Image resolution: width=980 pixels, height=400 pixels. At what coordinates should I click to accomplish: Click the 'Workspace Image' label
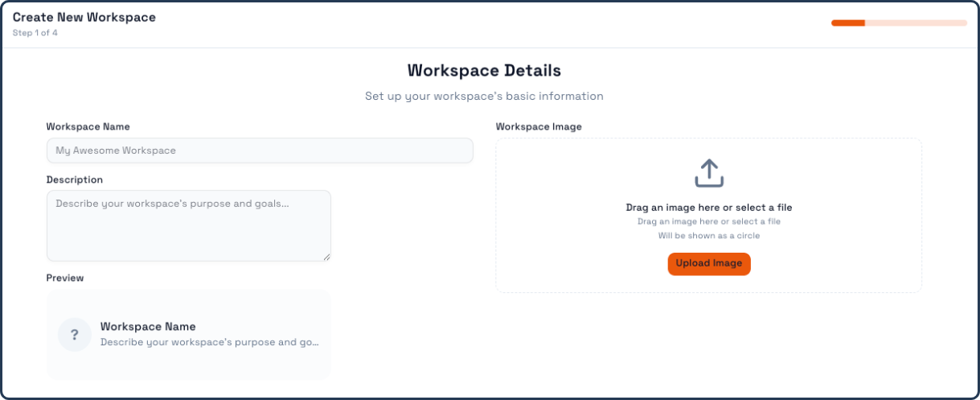[539, 126]
